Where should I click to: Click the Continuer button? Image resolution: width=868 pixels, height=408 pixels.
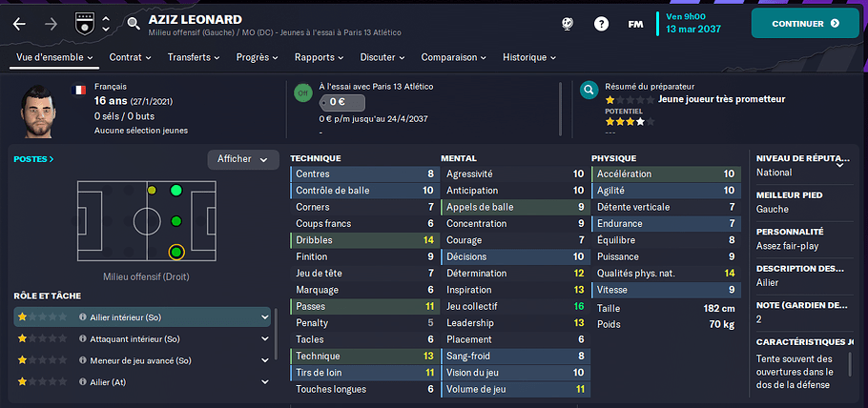click(x=805, y=23)
